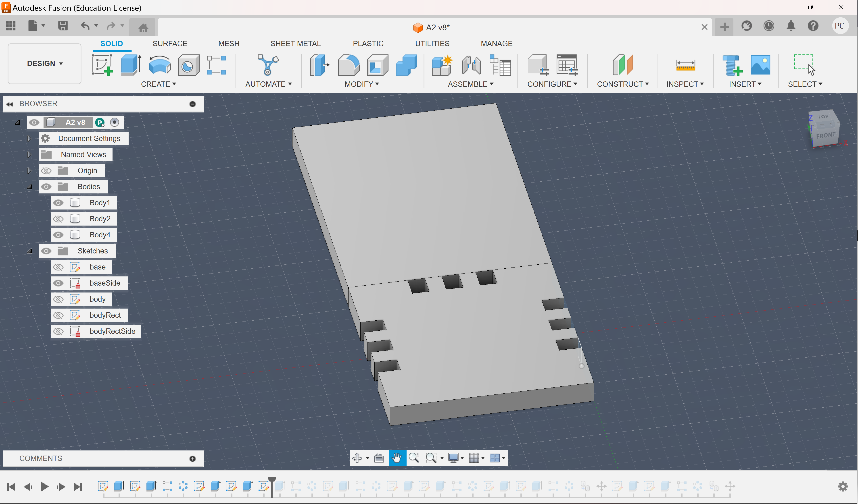Select the Hole tool
Screen dimensions: 858x504
coord(188,65)
